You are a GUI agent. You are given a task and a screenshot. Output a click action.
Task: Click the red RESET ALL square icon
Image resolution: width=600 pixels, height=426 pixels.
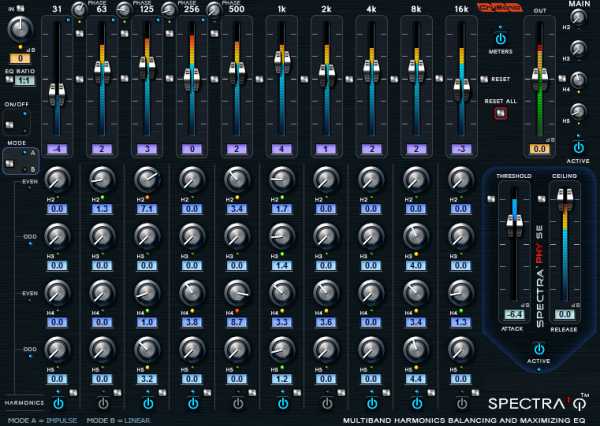(x=500, y=113)
